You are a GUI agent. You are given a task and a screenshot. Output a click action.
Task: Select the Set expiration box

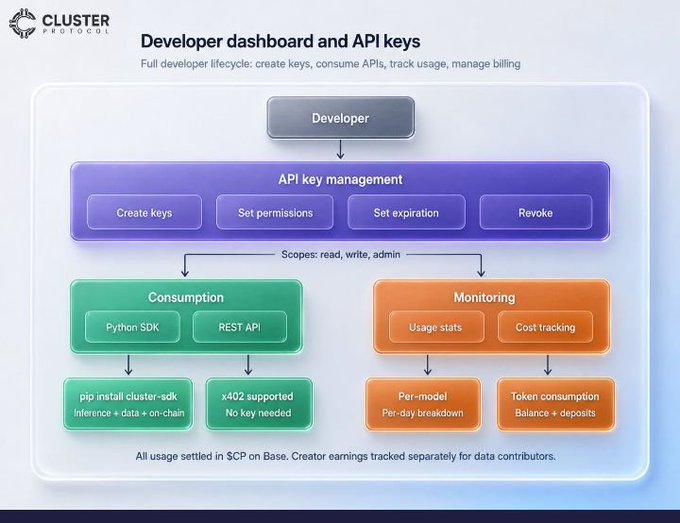[406, 212]
